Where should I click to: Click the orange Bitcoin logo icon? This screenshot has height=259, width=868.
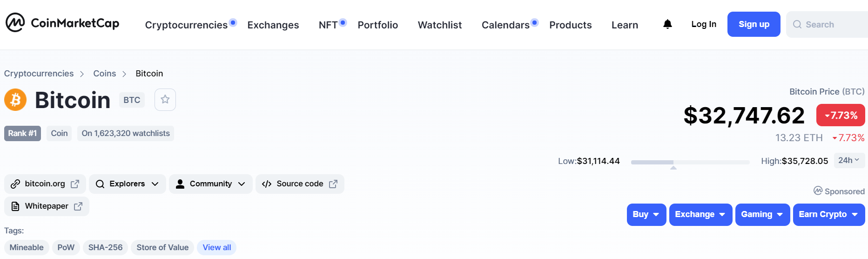coord(15,100)
